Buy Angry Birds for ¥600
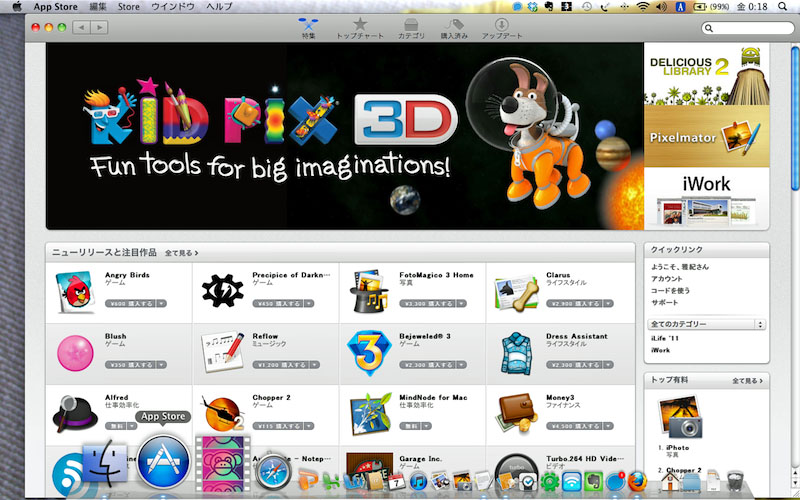Screen dimensions: 800x500 (131, 304)
